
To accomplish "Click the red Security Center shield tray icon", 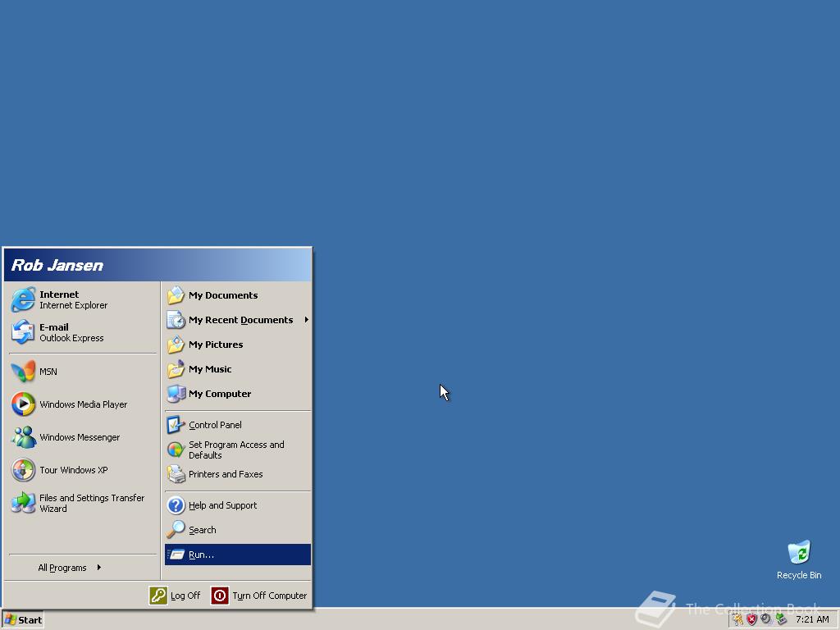I will click(x=752, y=620).
